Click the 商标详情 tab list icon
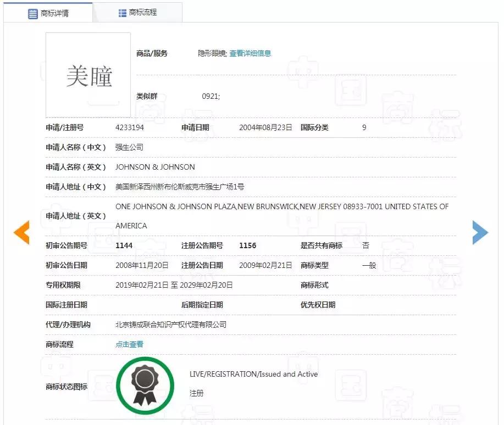Image resolution: width=504 pixels, height=425 pixels. click(x=32, y=12)
